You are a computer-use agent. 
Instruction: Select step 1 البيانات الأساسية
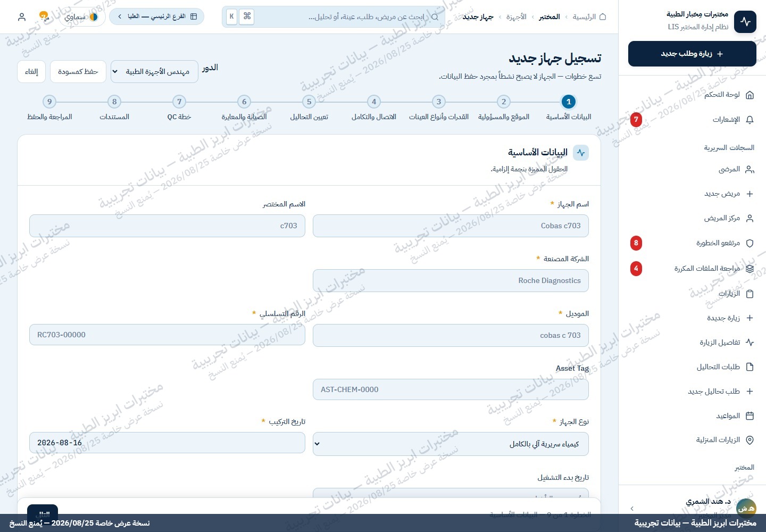pos(569,107)
